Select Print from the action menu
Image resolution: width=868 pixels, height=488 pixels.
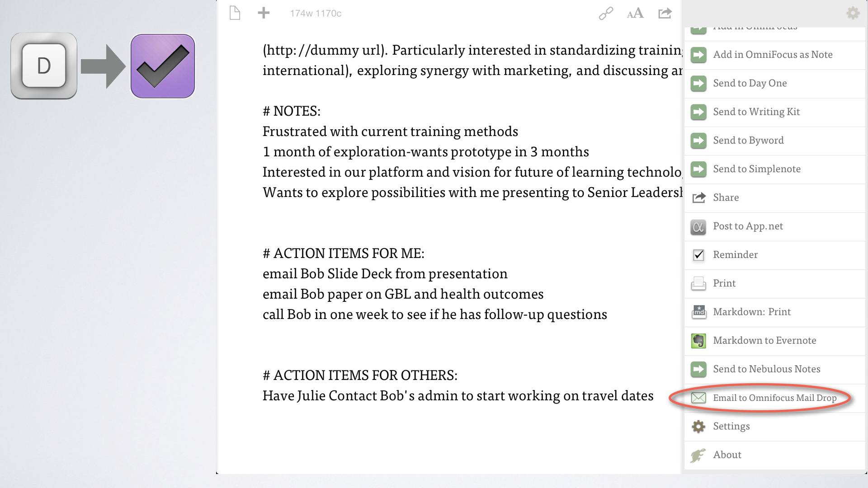point(724,282)
